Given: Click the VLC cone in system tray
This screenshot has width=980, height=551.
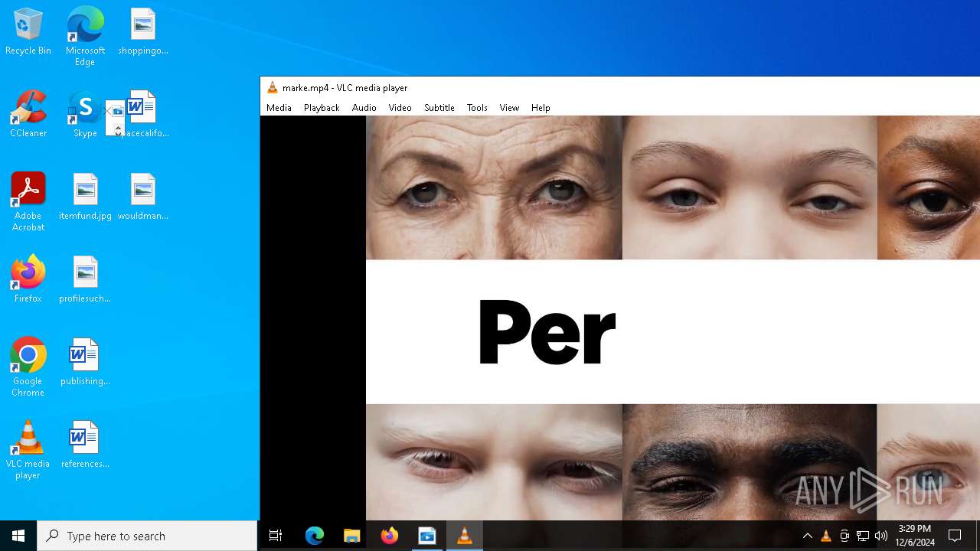Looking at the screenshot, I should coord(825,536).
